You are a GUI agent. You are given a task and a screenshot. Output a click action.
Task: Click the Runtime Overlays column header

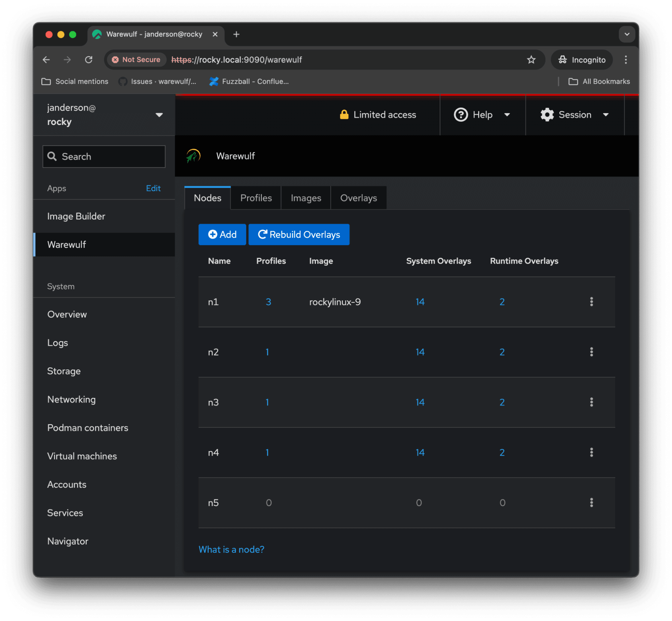point(524,261)
